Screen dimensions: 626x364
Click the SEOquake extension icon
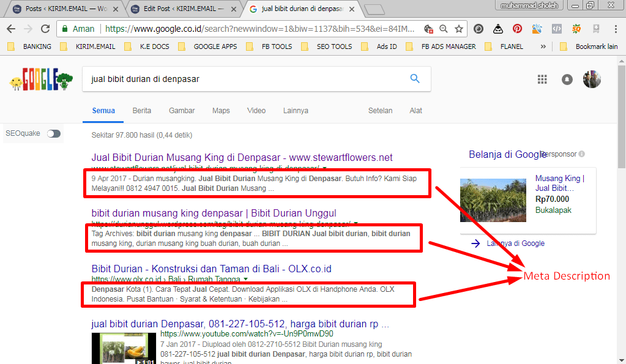point(575,29)
